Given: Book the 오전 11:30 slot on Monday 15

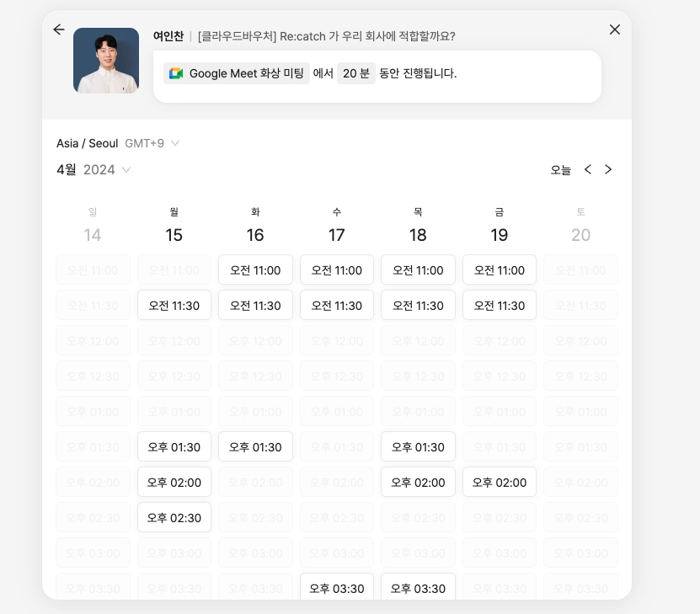Looking at the screenshot, I should (174, 304).
